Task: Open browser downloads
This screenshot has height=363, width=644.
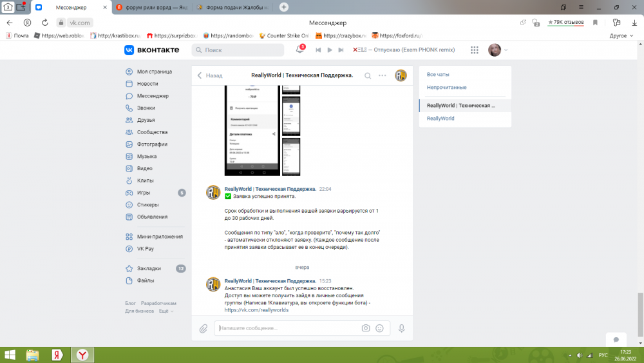Action: pyautogui.click(x=634, y=23)
